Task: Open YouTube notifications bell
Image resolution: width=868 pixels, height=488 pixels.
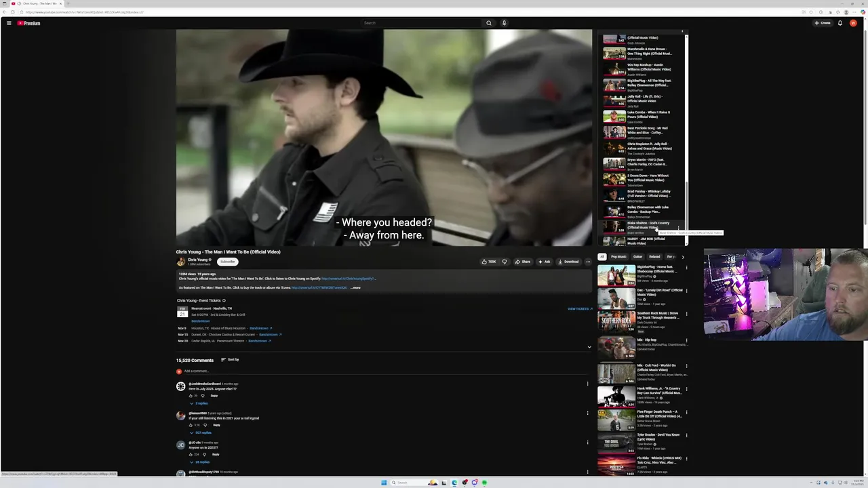Action: coord(840,23)
